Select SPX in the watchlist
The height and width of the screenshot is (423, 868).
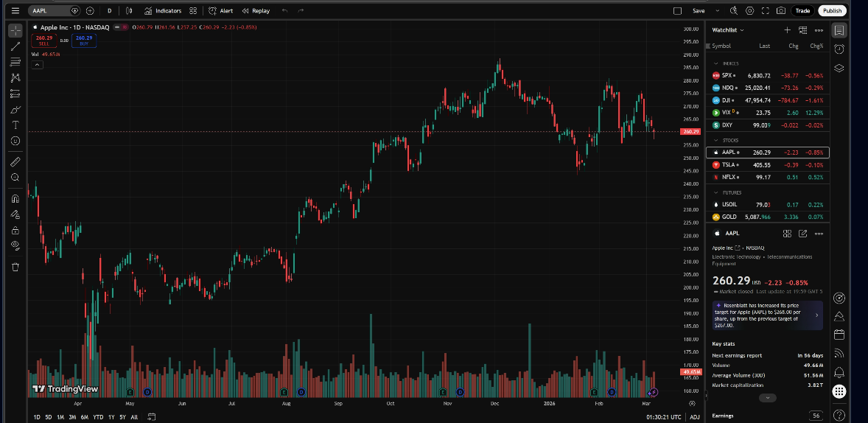[768, 75]
